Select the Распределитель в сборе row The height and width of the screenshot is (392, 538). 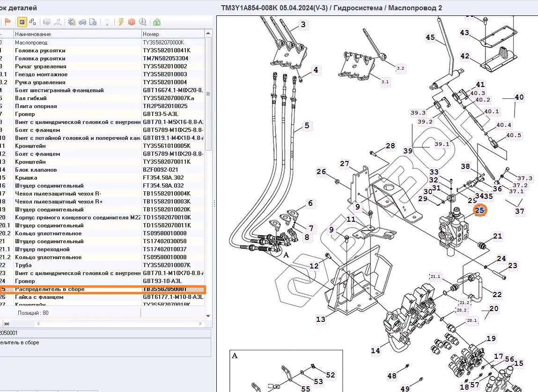point(50,289)
